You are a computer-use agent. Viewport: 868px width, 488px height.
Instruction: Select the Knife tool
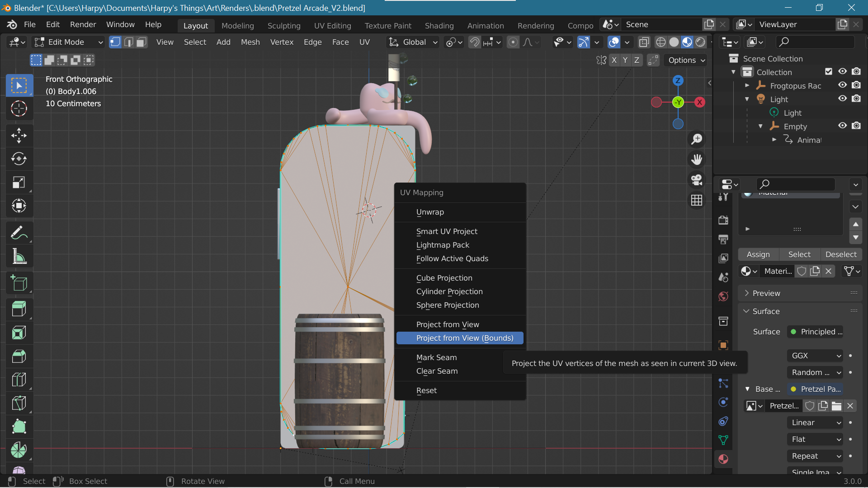click(19, 403)
